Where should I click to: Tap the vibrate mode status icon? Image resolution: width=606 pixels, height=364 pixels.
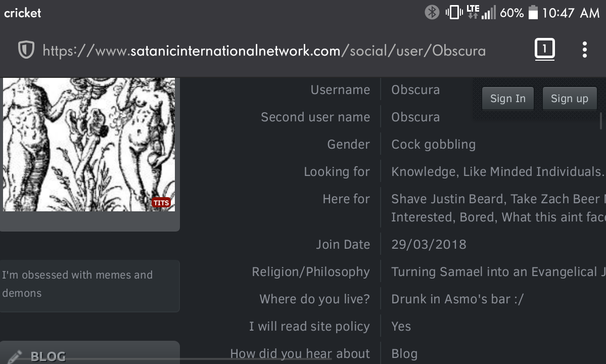click(x=454, y=12)
